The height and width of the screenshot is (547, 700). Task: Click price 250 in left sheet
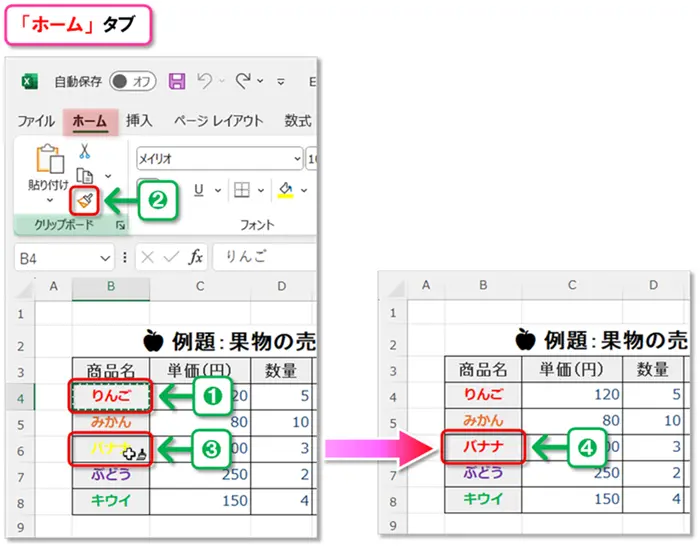(200, 475)
